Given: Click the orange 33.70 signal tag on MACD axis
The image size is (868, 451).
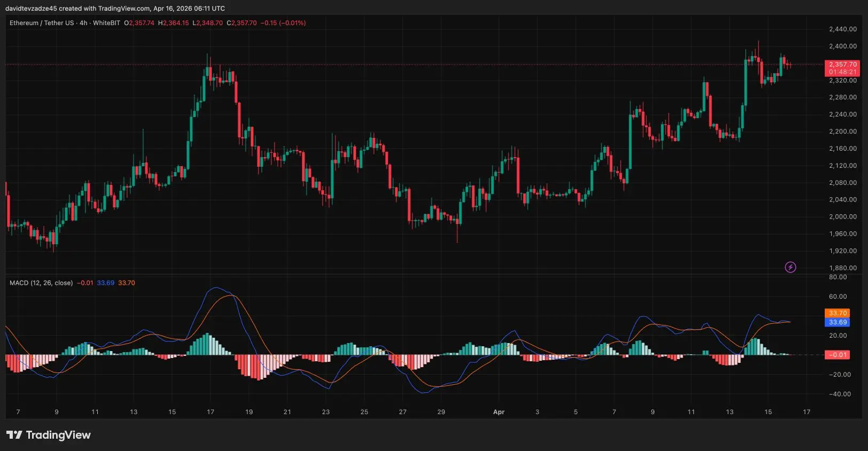Looking at the screenshot, I should point(838,313).
